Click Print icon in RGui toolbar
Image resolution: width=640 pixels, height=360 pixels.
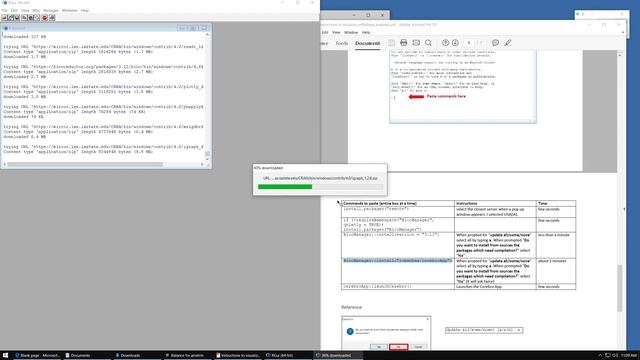coord(52,18)
